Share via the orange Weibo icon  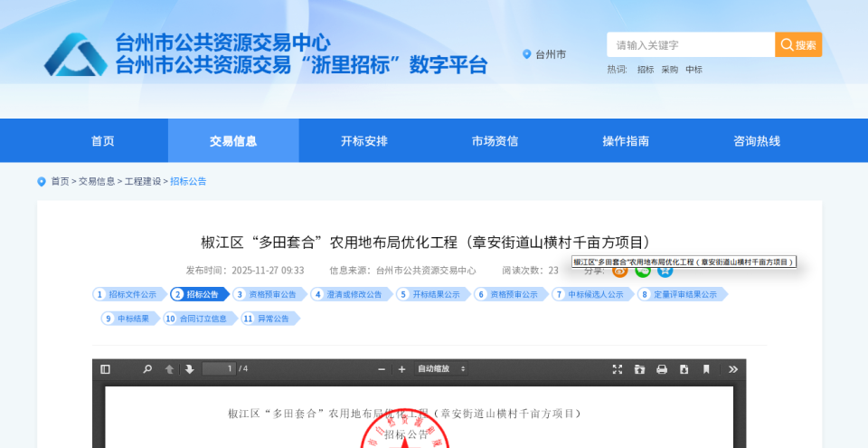[620, 271]
